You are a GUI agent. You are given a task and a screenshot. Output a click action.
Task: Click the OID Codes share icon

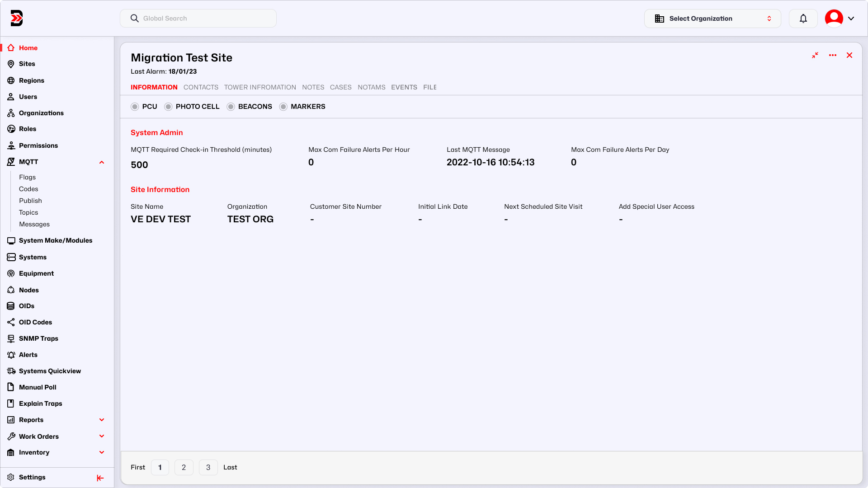(11, 322)
